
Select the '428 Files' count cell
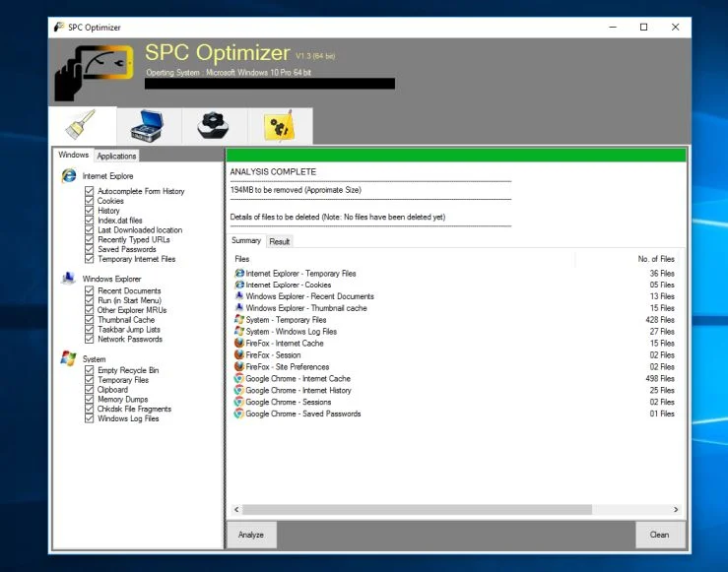660,320
